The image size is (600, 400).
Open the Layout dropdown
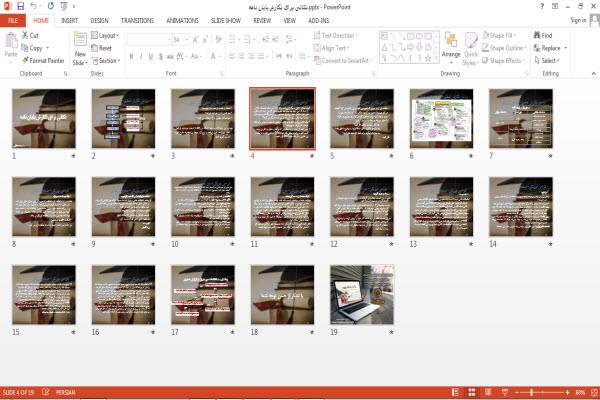tap(105, 35)
